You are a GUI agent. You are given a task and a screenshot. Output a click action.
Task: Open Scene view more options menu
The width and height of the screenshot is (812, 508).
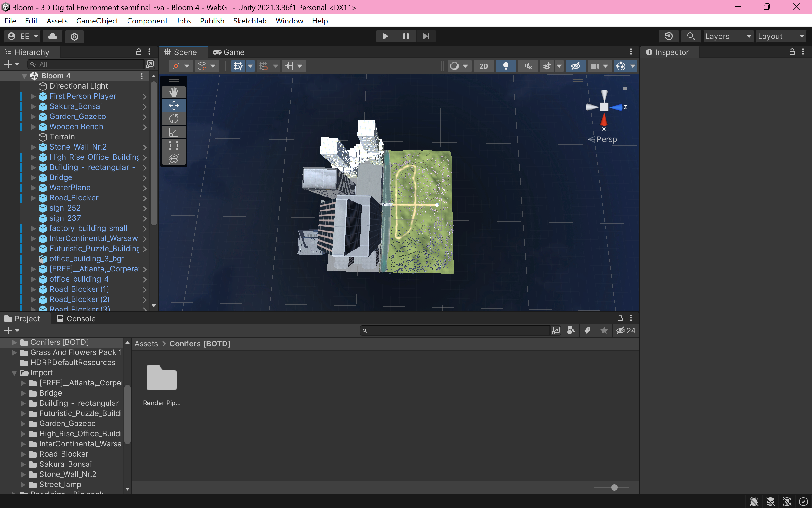[x=631, y=52]
